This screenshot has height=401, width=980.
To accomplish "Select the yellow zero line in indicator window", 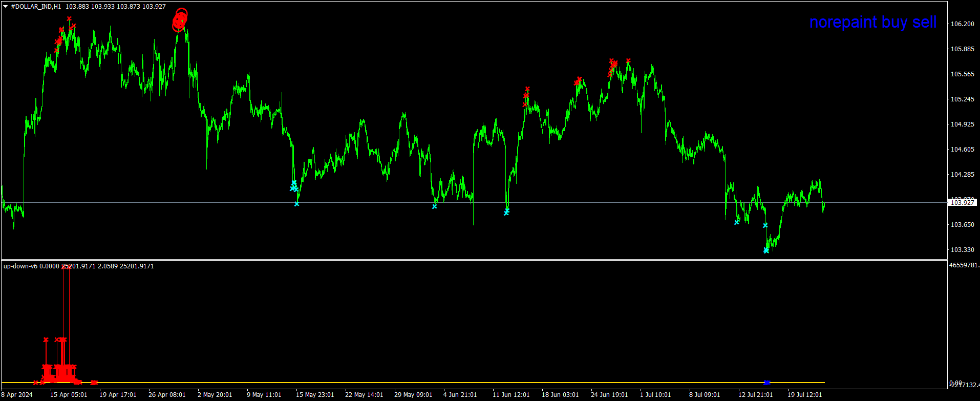I will coord(410,383).
